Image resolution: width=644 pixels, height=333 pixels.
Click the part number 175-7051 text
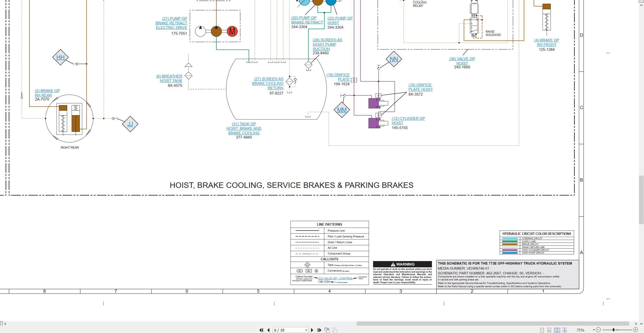point(179,33)
